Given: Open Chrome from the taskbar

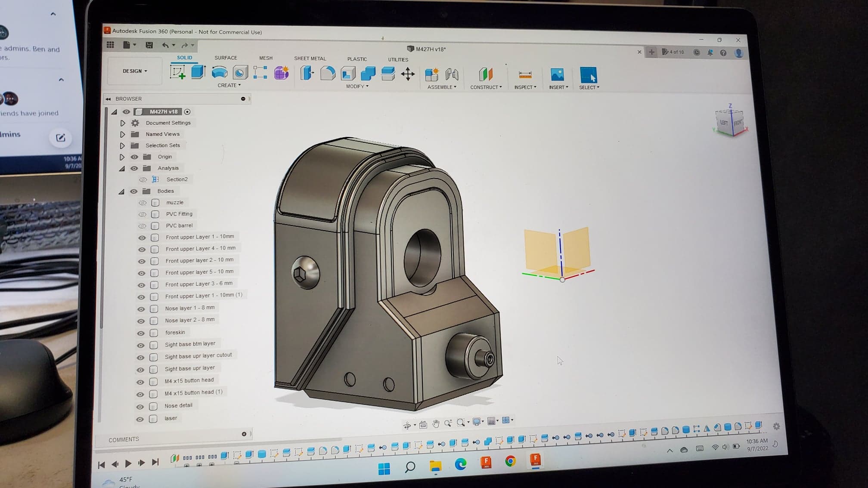Looking at the screenshot, I should (510, 461).
